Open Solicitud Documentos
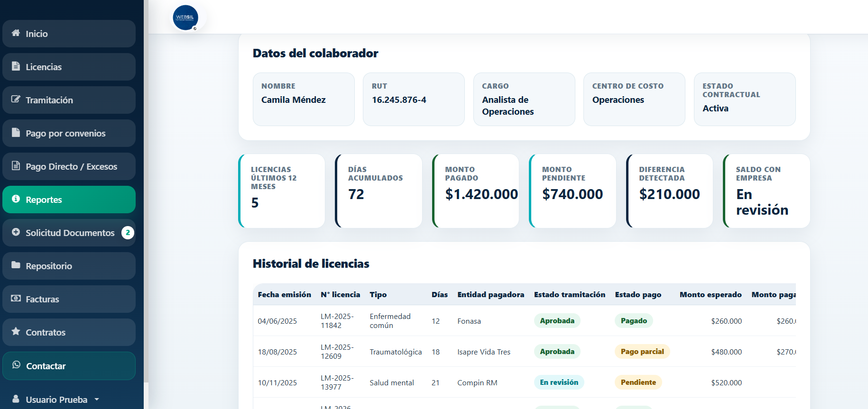Screen dimensions: 868x409 pos(69,233)
